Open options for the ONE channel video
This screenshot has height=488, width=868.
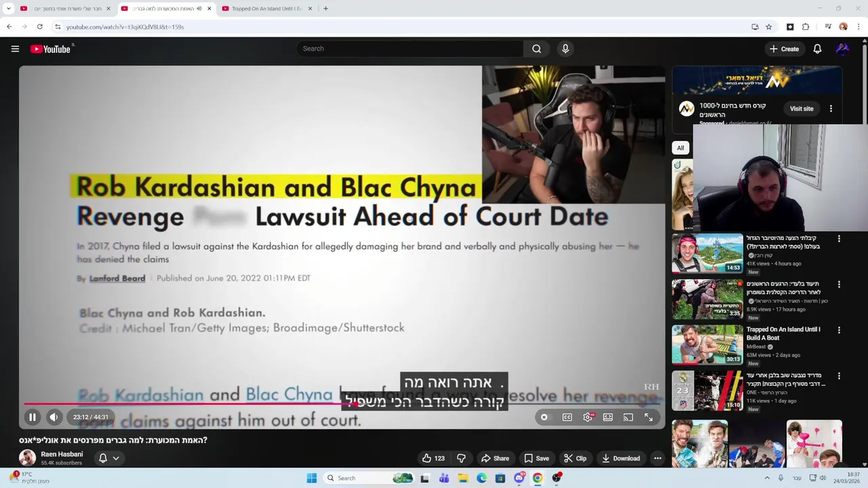tap(839, 376)
